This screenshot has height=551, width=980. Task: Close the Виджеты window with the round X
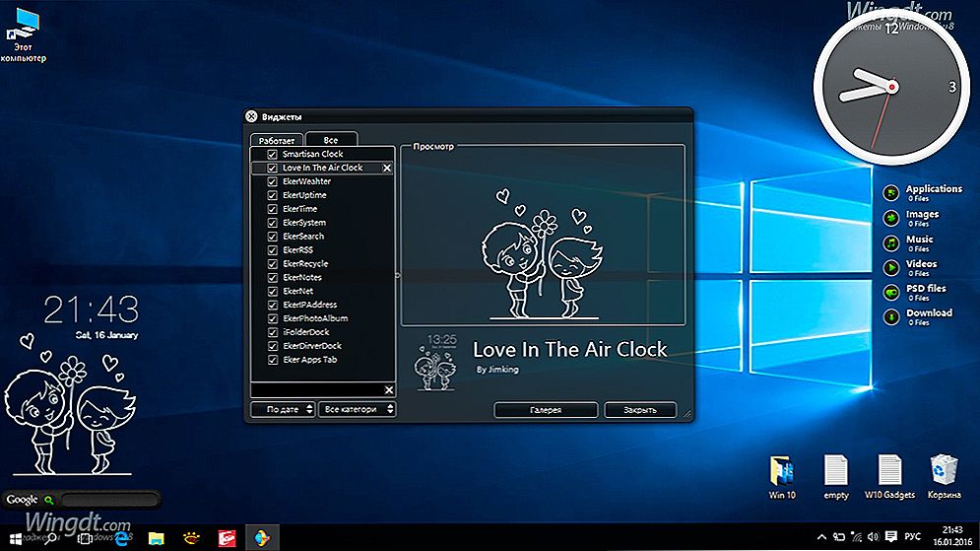point(251,116)
